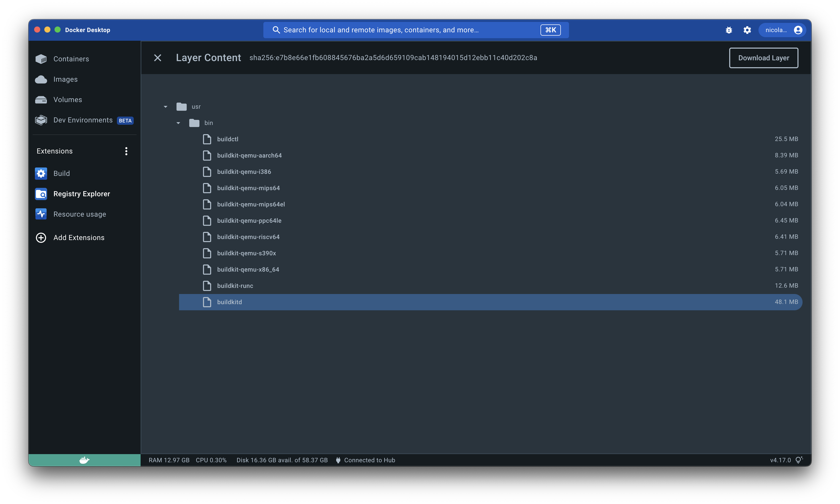The height and width of the screenshot is (504, 840).
Task: Click the Containers sidebar icon
Action: point(41,59)
